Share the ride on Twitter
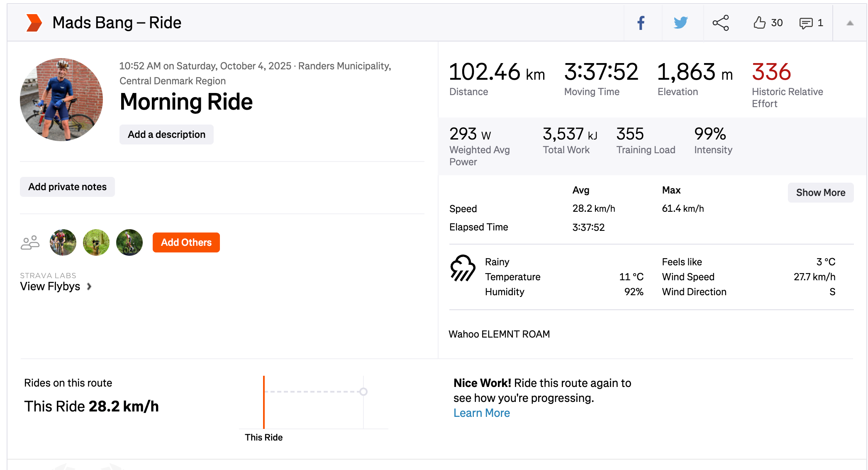 click(681, 23)
